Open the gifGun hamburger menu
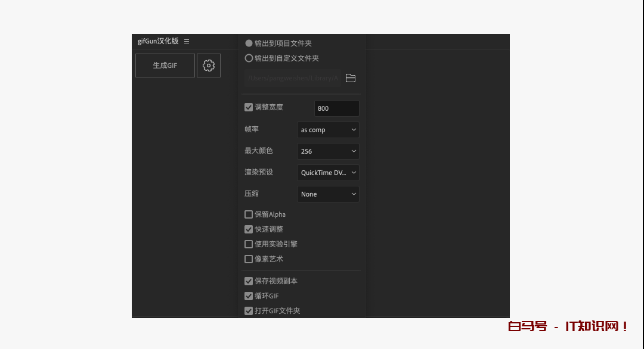Image resolution: width=644 pixels, height=349 pixels. (186, 41)
